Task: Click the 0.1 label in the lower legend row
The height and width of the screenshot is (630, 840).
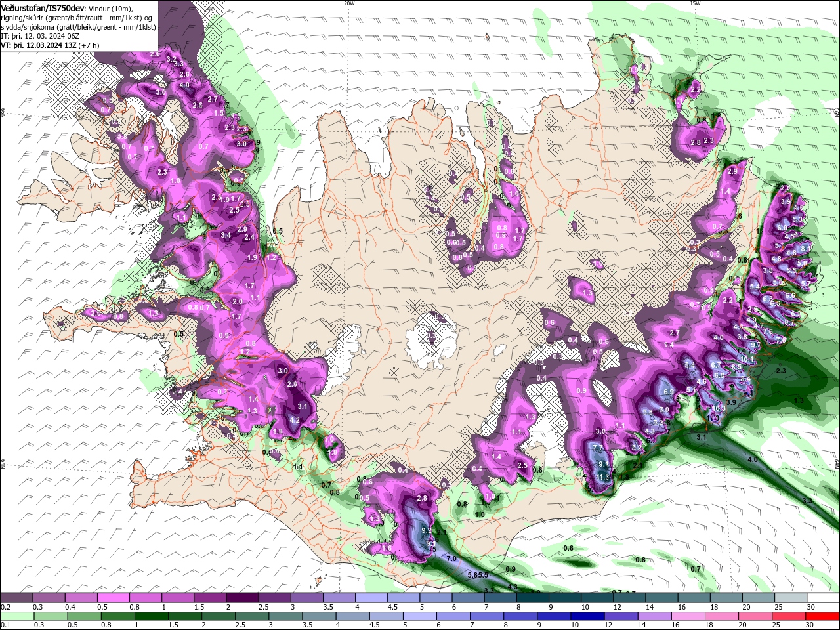Action: pyautogui.click(x=5, y=625)
